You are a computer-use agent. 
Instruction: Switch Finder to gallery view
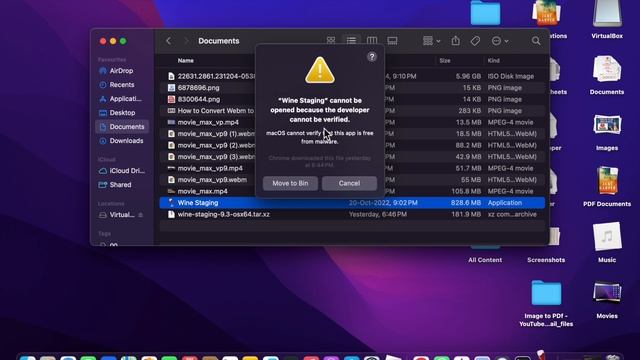pyautogui.click(x=392, y=41)
